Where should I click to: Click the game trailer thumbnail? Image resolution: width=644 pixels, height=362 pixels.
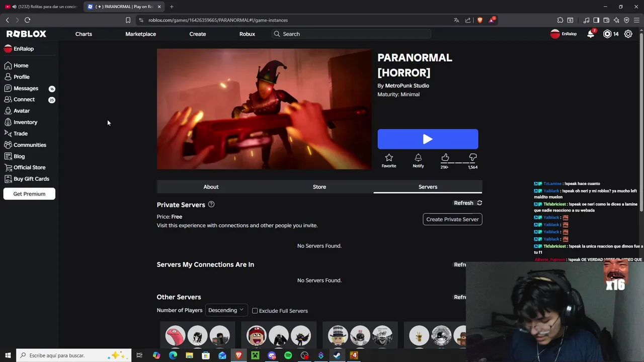click(264, 109)
